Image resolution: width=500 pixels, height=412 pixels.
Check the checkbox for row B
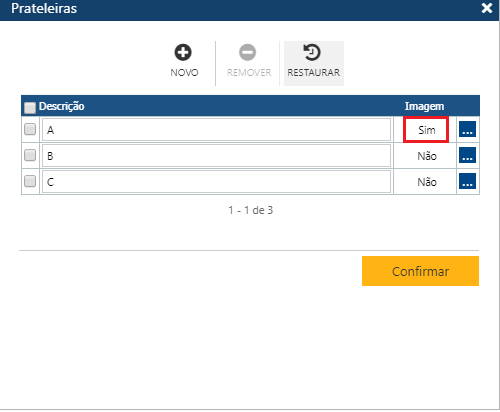tap(30, 155)
